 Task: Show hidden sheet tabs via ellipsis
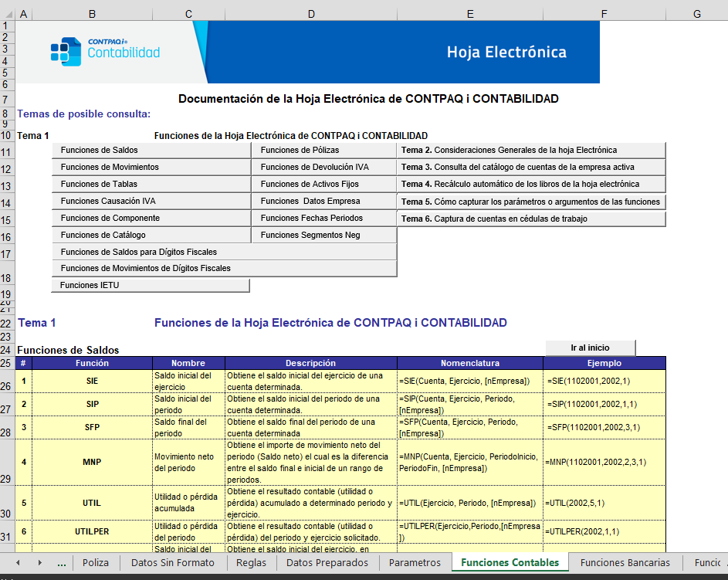[x=61, y=563]
